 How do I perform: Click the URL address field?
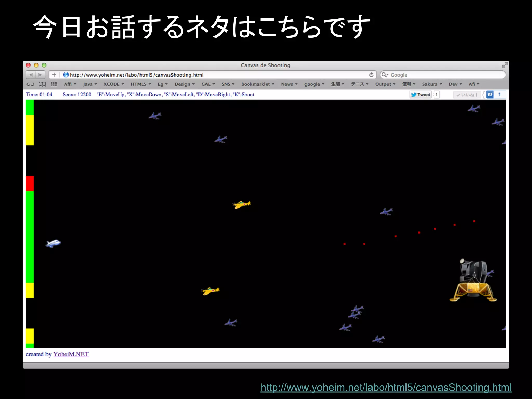point(212,75)
